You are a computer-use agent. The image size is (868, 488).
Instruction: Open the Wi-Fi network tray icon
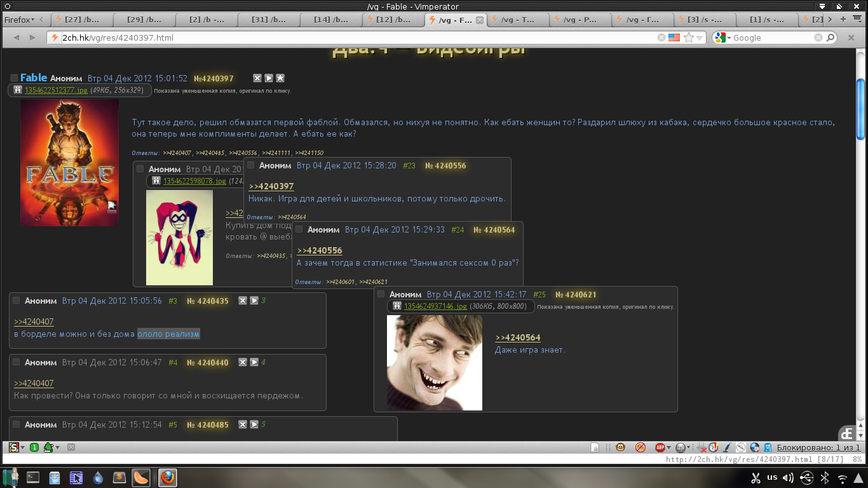[842, 478]
